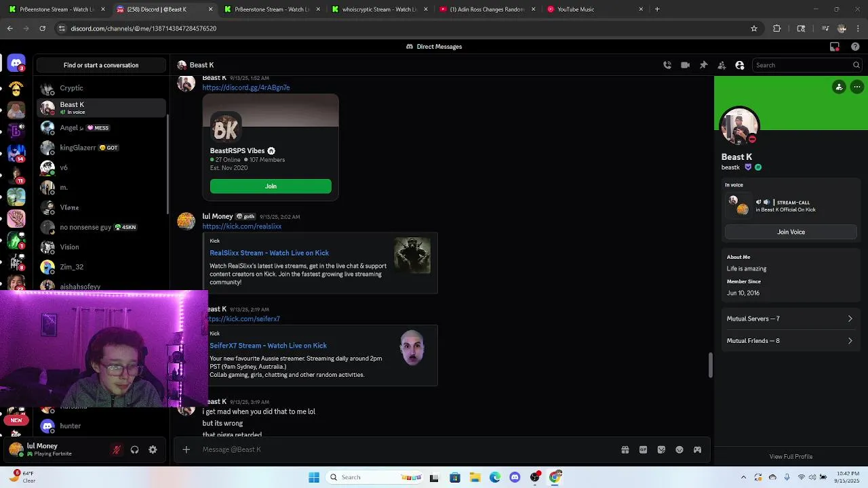Click chat messages scrollbar thumb
The height and width of the screenshot is (488, 868).
pos(710,365)
